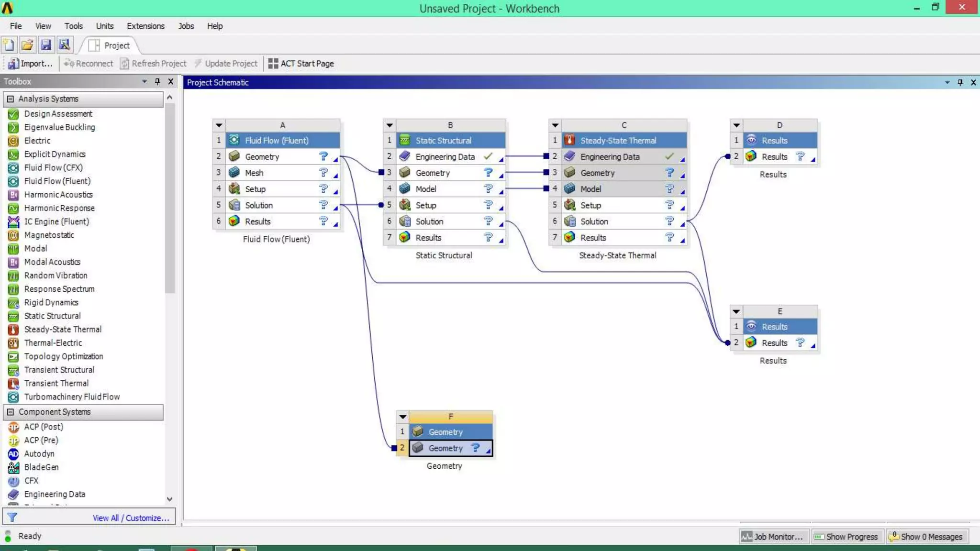This screenshot has height=551, width=980.
Task: Open system A dropdown arrow
Action: pos(219,125)
